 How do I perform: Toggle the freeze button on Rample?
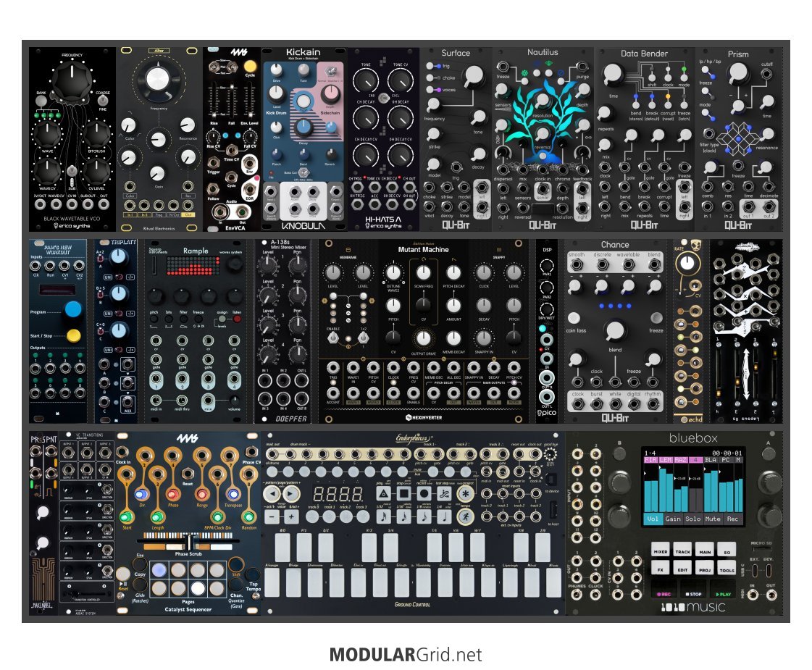point(198,319)
